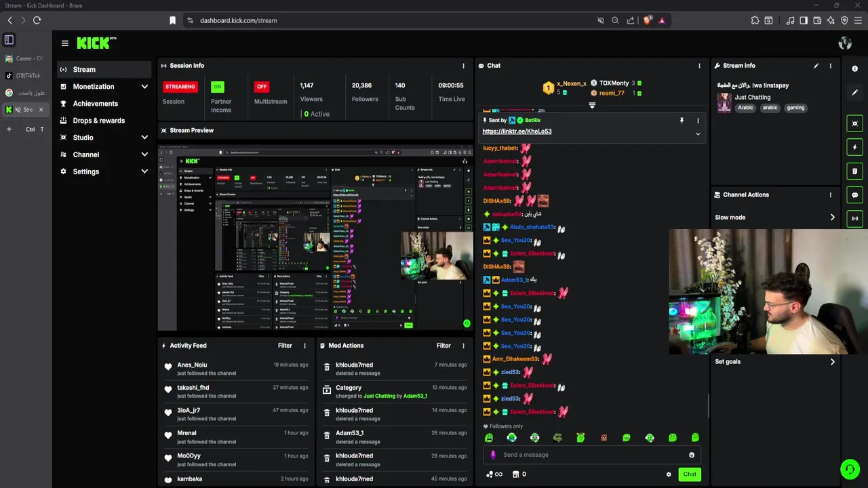
Task: Click the purple microphone icon in chat input
Action: click(x=493, y=455)
